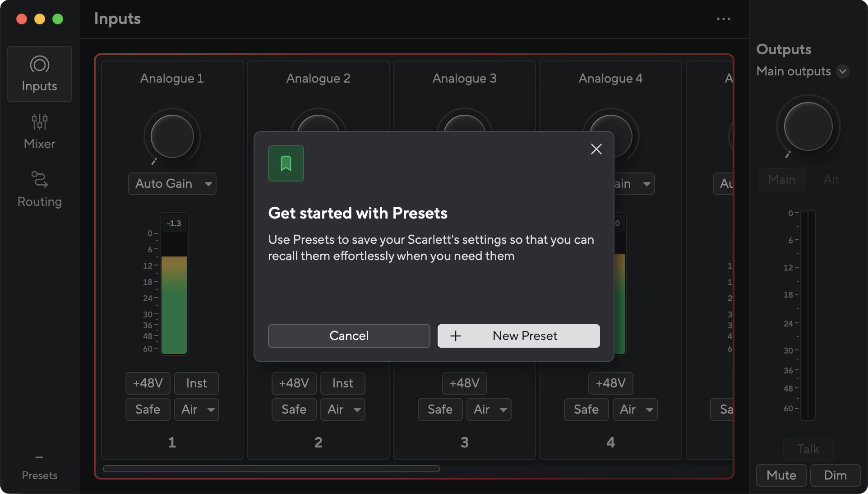Open the overflow menu next to Inputs heading
Image resolution: width=868 pixels, height=494 pixels.
pyautogui.click(x=723, y=19)
